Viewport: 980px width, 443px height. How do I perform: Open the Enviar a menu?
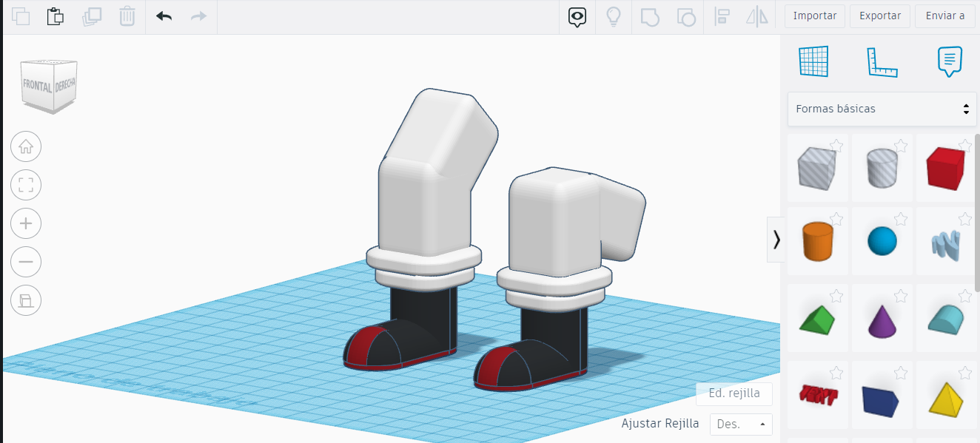[944, 16]
